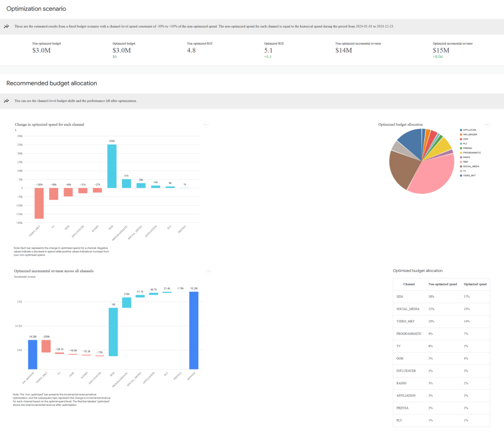Click the insights icon in budget allocation banner
The height and width of the screenshot is (434, 504).
pyautogui.click(x=6, y=100)
